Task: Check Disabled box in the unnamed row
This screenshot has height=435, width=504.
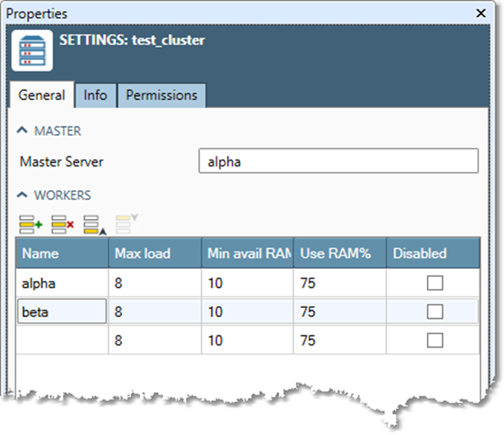Action: coord(435,340)
